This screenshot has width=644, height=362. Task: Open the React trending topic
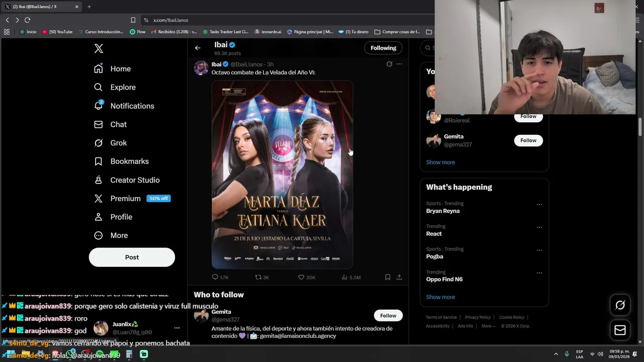click(x=434, y=234)
